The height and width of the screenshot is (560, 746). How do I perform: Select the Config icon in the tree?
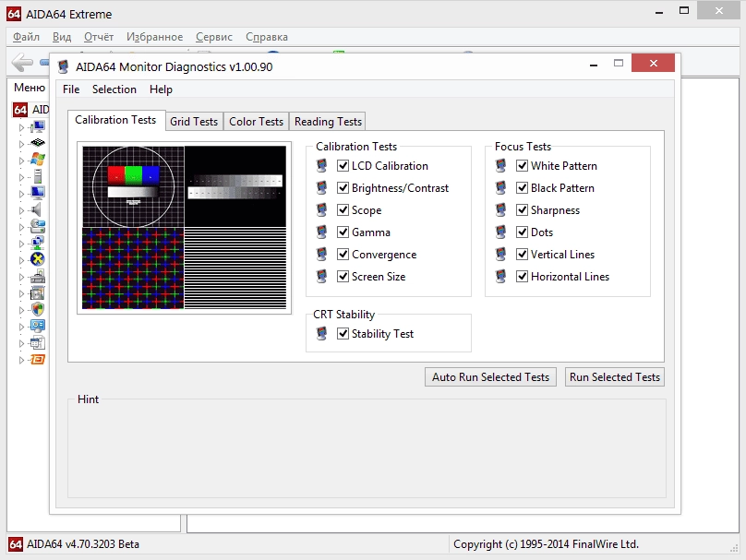pos(37,326)
